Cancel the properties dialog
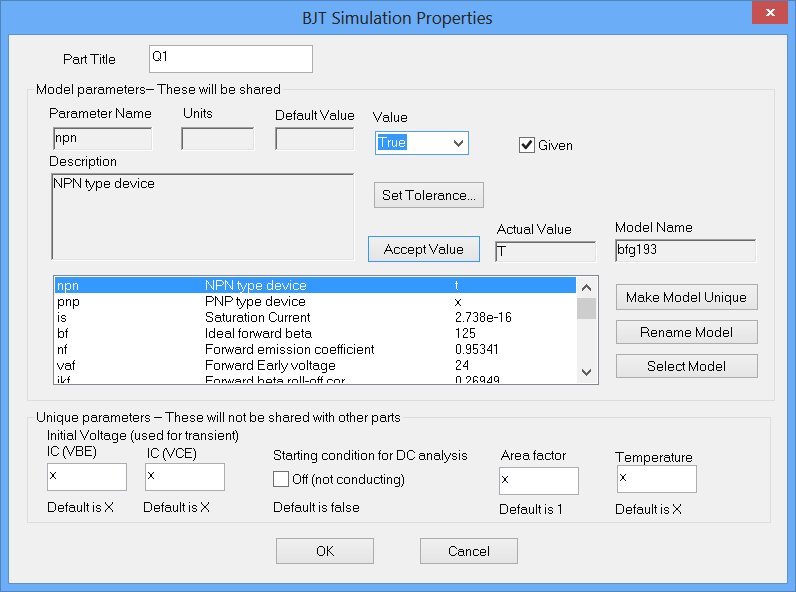The height and width of the screenshot is (592, 796). (468, 551)
